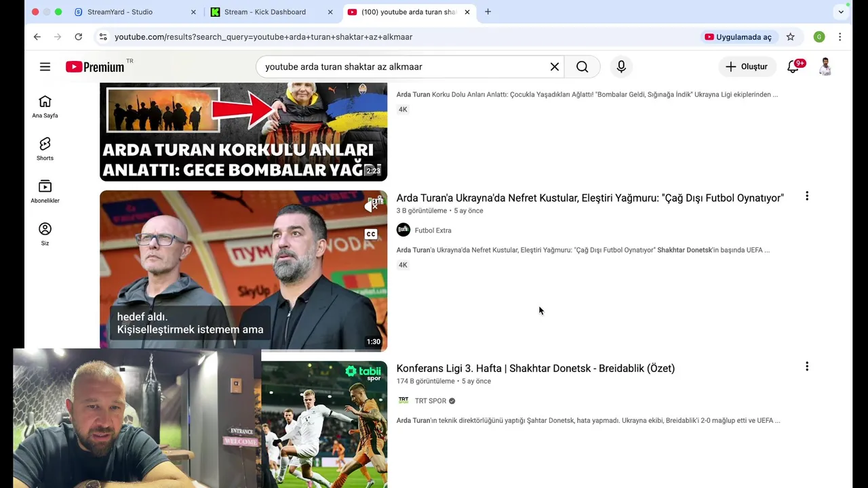
Task: Open Chrome three-dot menu
Action: [840, 37]
